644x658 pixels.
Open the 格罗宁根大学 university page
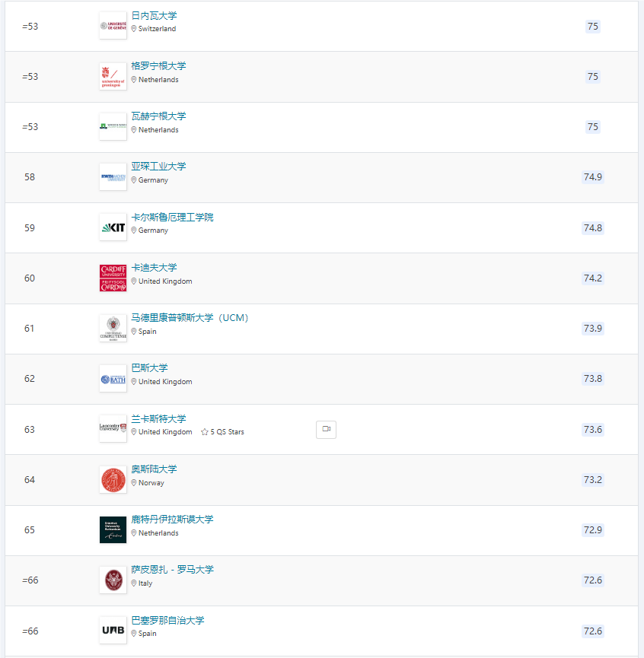coord(158,66)
